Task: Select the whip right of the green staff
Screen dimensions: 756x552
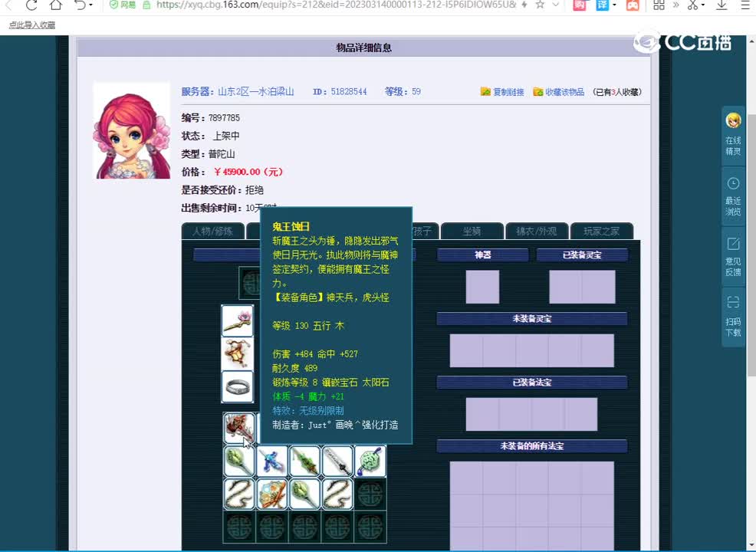Action: point(337,495)
